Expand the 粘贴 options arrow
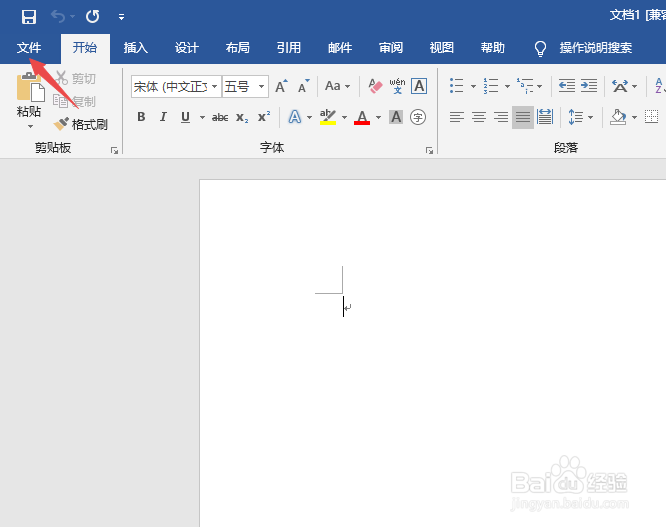The width and height of the screenshot is (666, 527). [30, 126]
